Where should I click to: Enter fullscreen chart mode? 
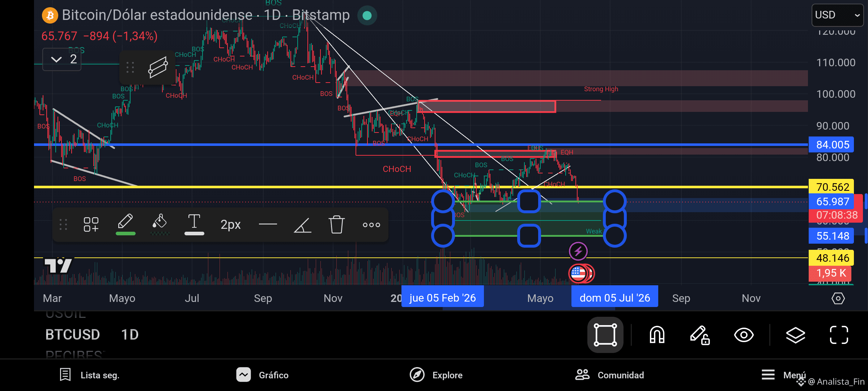pyautogui.click(x=839, y=335)
